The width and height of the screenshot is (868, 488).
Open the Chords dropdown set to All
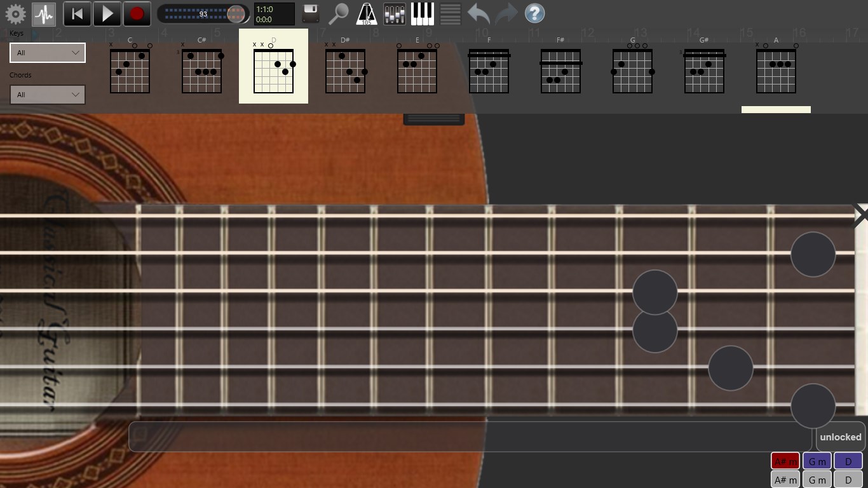(x=46, y=94)
